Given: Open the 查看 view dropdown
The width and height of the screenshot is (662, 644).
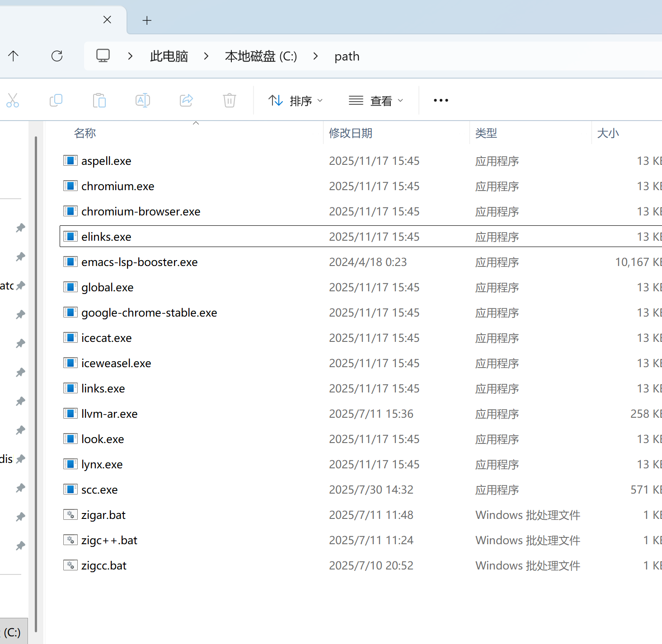Looking at the screenshot, I should pos(376,101).
